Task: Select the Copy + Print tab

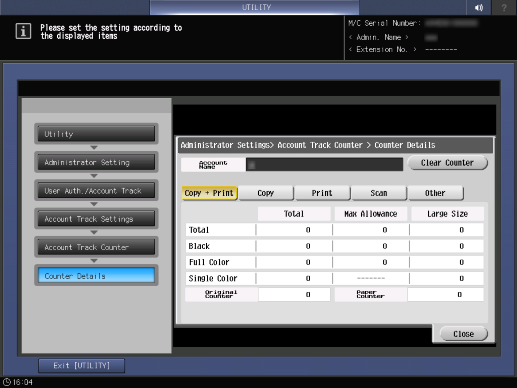Action: [x=209, y=193]
